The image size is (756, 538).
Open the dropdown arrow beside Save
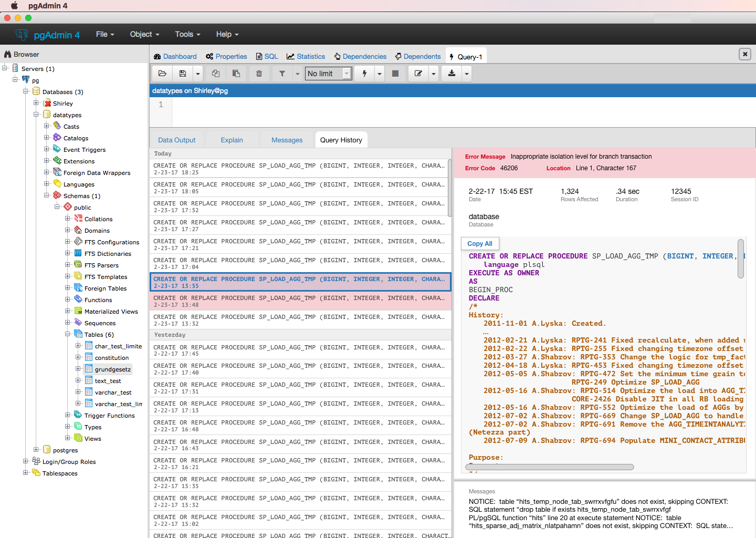(197, 74)
